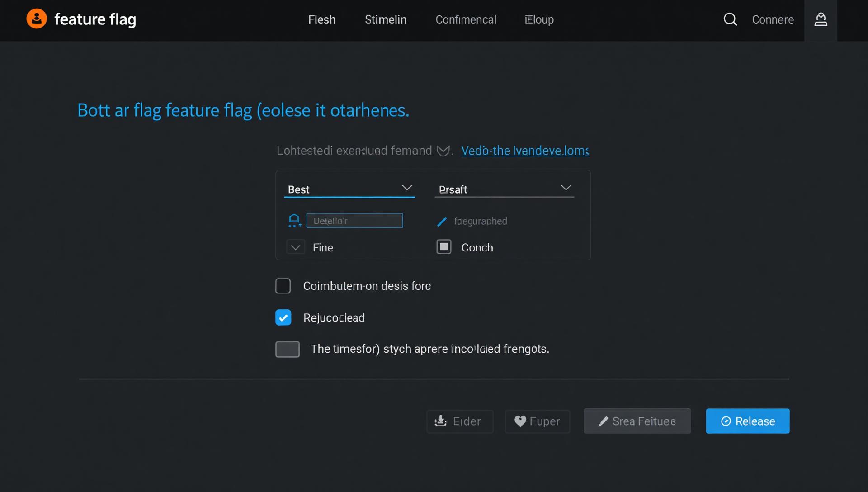Open the Prsaft dropdown
This screenshot has width=868, height=492.
click(505, 189)
